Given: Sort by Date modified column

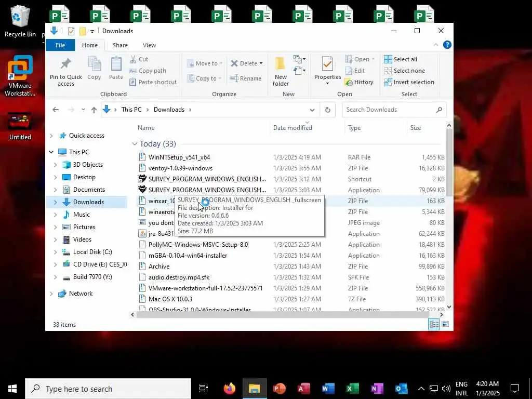Looking at the screenshot, I should (x=292, y=128).
